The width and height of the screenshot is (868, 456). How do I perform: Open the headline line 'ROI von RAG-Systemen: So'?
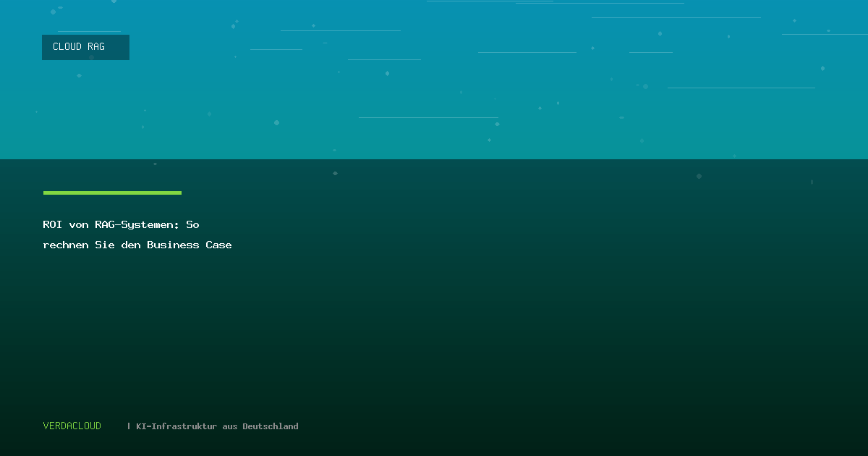(x=121, y=225)
